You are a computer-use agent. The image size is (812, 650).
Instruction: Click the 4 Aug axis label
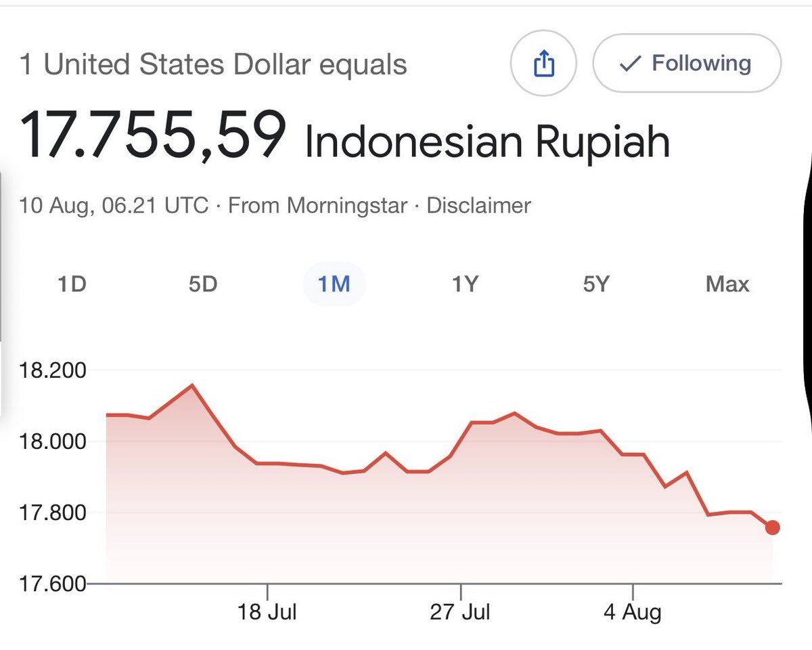(x=633, y=612)
